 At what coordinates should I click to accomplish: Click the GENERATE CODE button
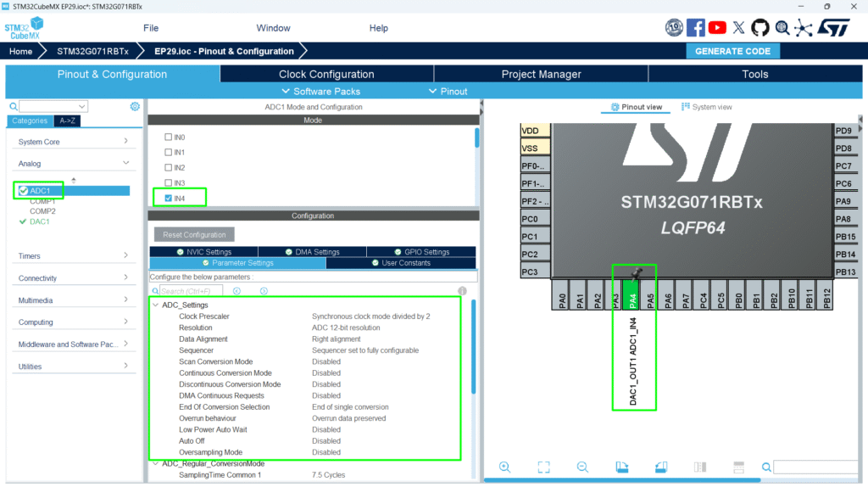(x=732, y=51)
